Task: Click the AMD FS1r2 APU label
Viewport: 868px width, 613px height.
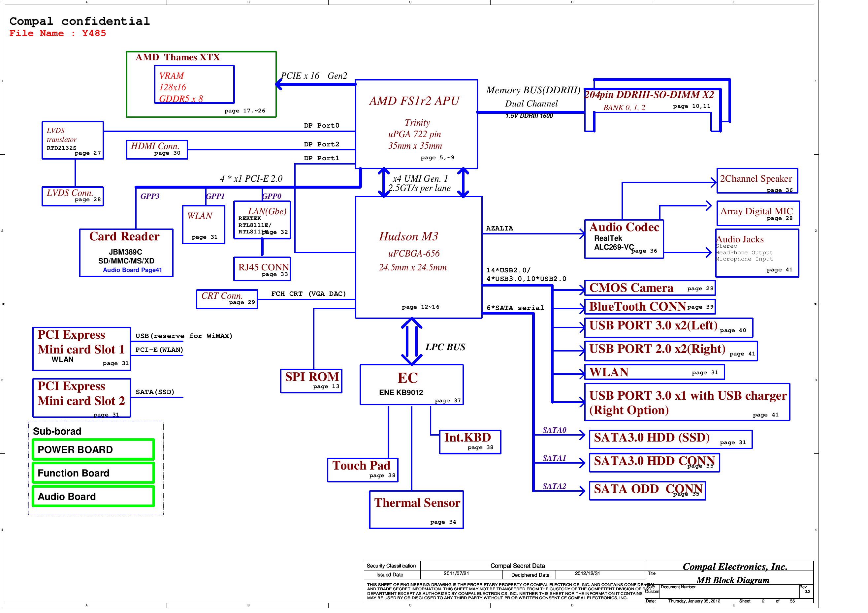Action: [414, 101]
